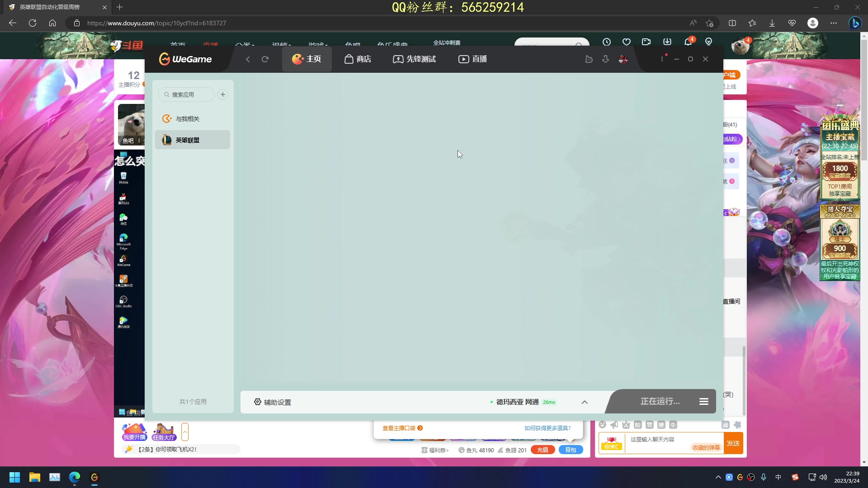868x488 pixels.
Task: Launch OBS Studio from the desktop
Action: 123,300
